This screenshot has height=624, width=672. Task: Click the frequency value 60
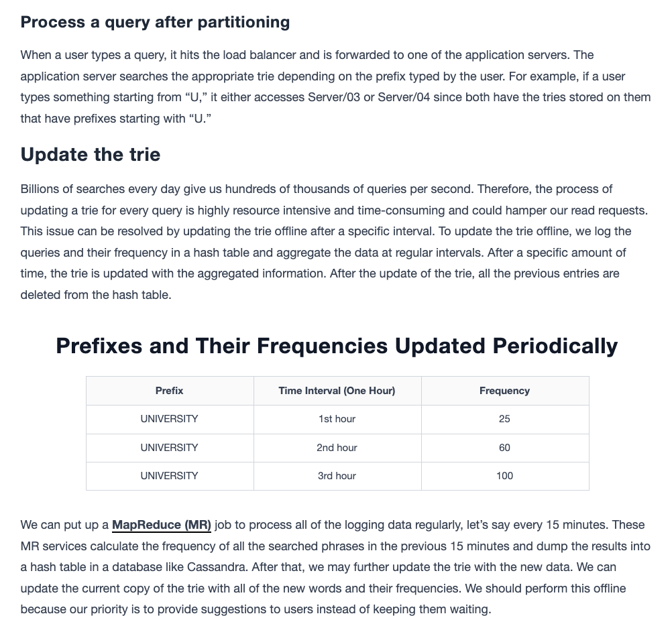pos(504,448)
